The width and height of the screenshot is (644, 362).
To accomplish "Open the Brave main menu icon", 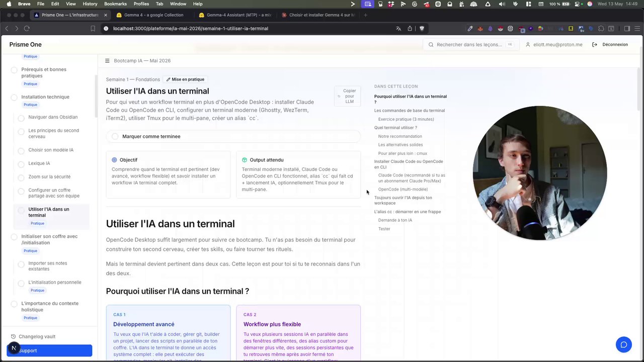I will click(637, 29).
